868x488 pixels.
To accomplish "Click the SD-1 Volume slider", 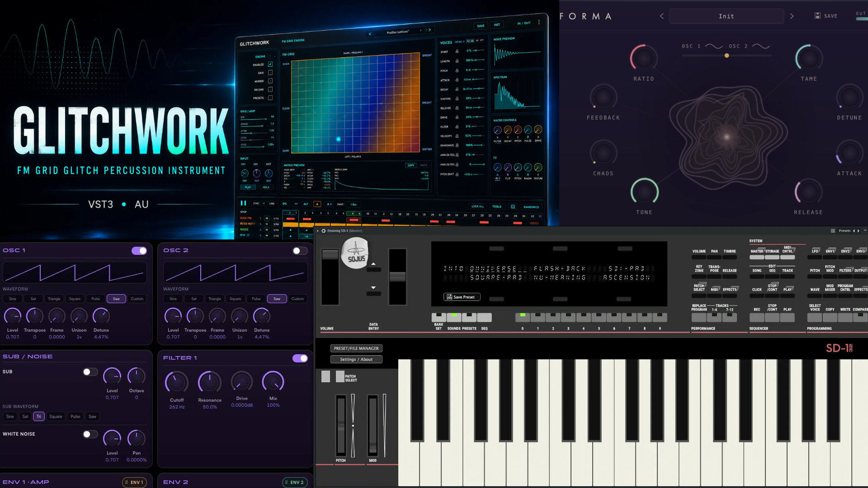I will click(330, 277).
